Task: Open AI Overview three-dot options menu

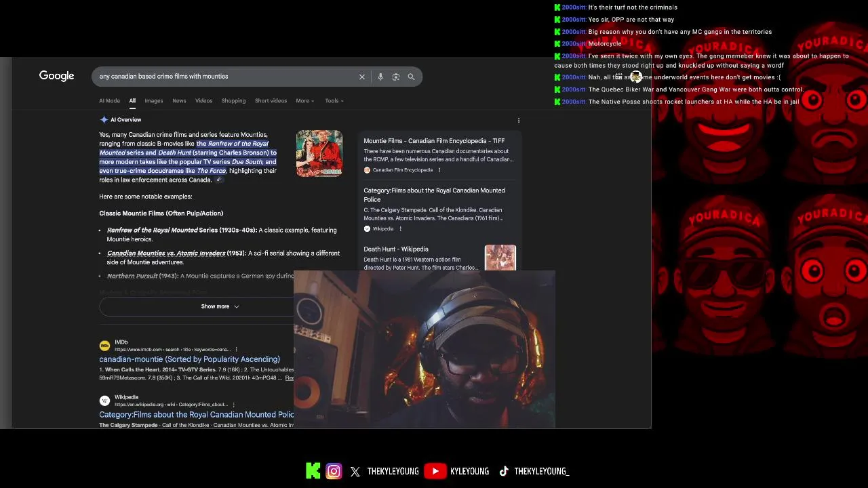Action: click(x=519, y=120)
